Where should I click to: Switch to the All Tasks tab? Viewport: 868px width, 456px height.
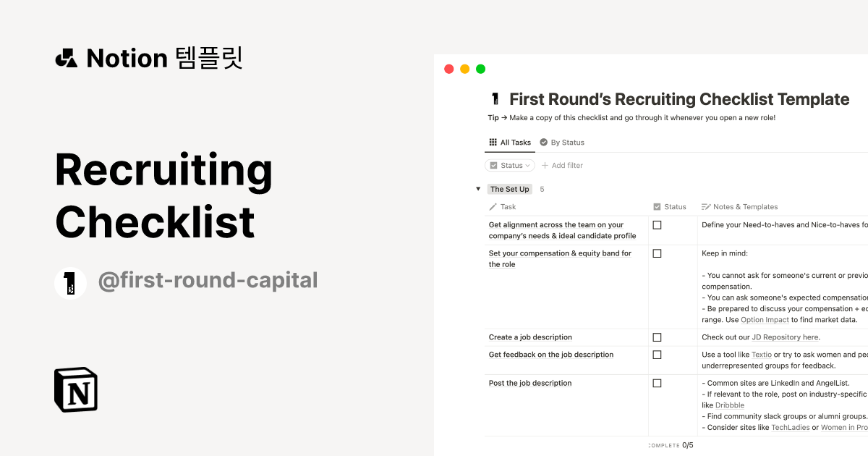click(x=511, y=143)
